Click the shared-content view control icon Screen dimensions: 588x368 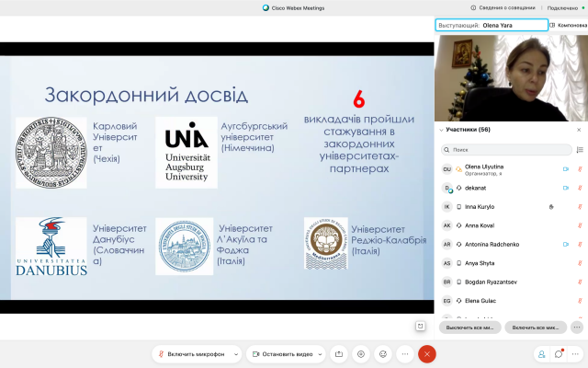click(x=421, y=326)
